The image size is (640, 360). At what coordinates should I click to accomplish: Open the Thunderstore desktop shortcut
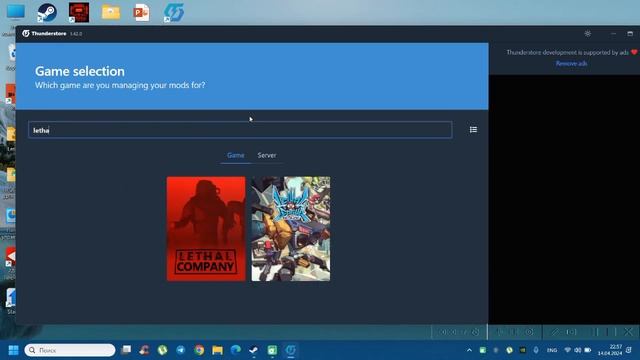pos(174,12)
